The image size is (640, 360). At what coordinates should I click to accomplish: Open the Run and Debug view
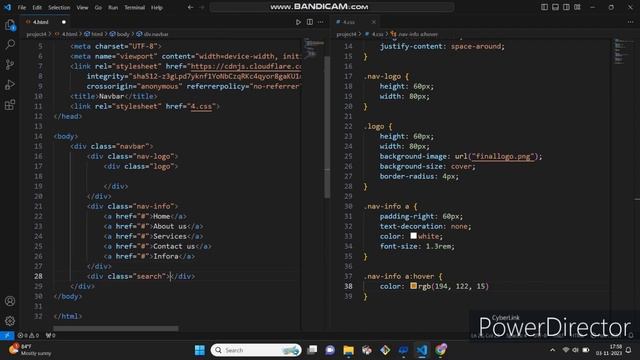tap(10, 84)
